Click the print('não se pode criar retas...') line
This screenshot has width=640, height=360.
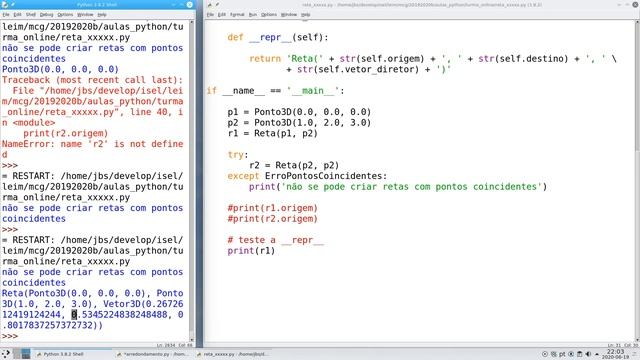click(x=398, y=187)
